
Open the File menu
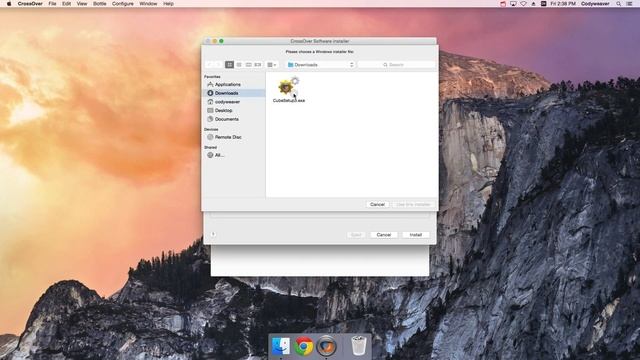(x=52, y=4)
